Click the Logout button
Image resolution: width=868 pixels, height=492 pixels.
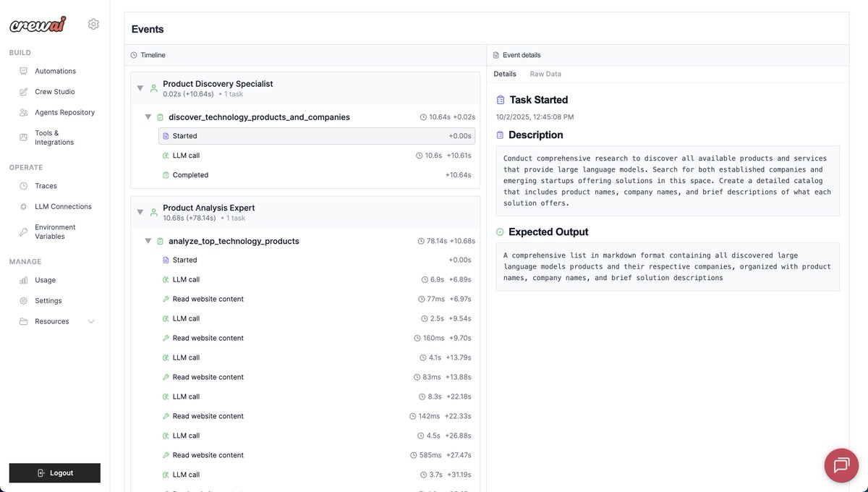point(55,473)
